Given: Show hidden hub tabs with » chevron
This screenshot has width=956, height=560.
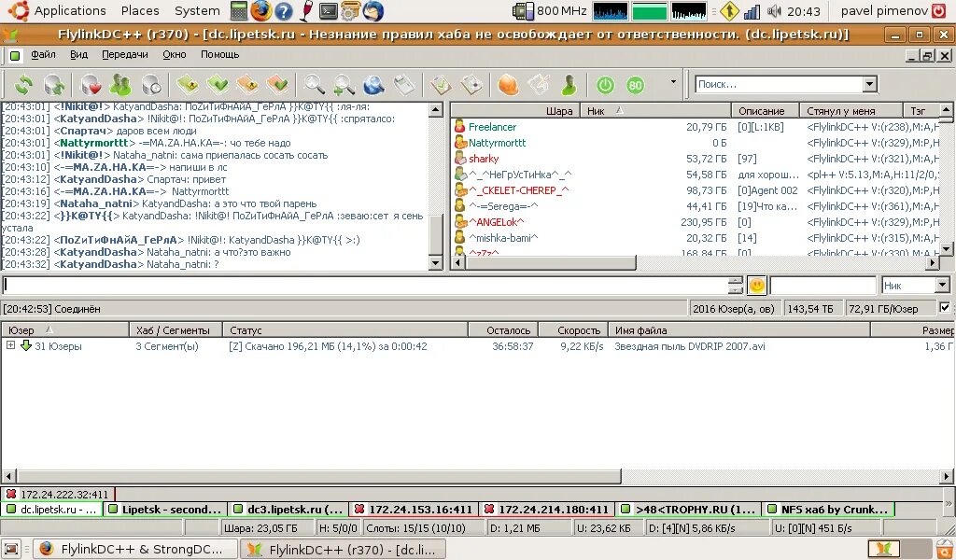Looking at the screenshot, I should coord(949,503).
